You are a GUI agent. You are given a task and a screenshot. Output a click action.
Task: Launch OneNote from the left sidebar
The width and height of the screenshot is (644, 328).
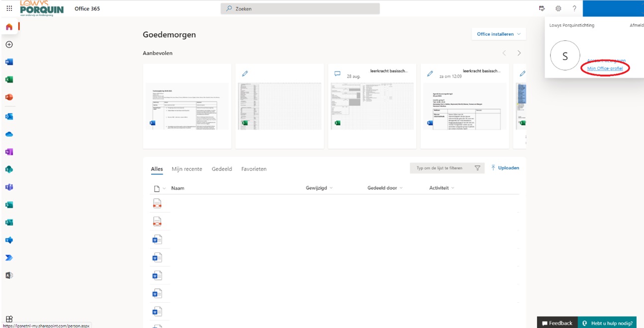[9, 152]
